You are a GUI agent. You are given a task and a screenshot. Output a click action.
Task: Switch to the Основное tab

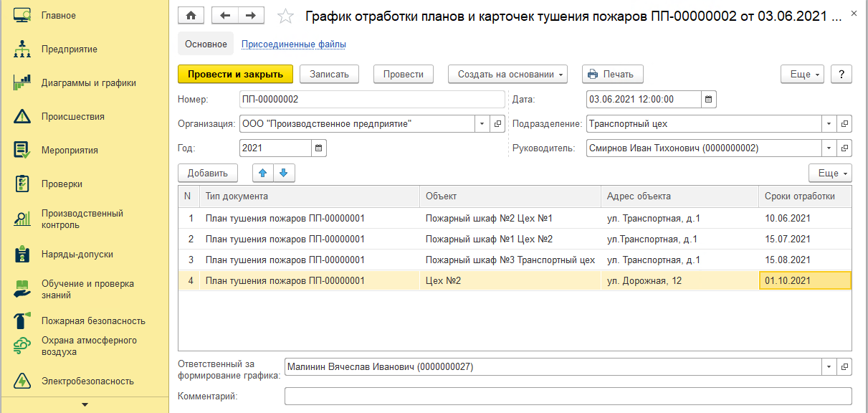click(x=206, y=44)
